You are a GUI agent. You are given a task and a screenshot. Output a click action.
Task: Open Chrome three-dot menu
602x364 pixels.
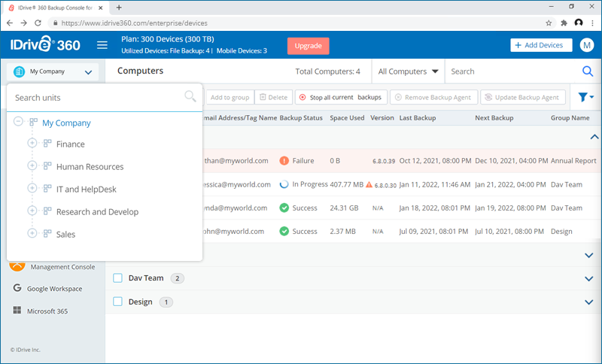pyautogui.click(x=593, y=23)
